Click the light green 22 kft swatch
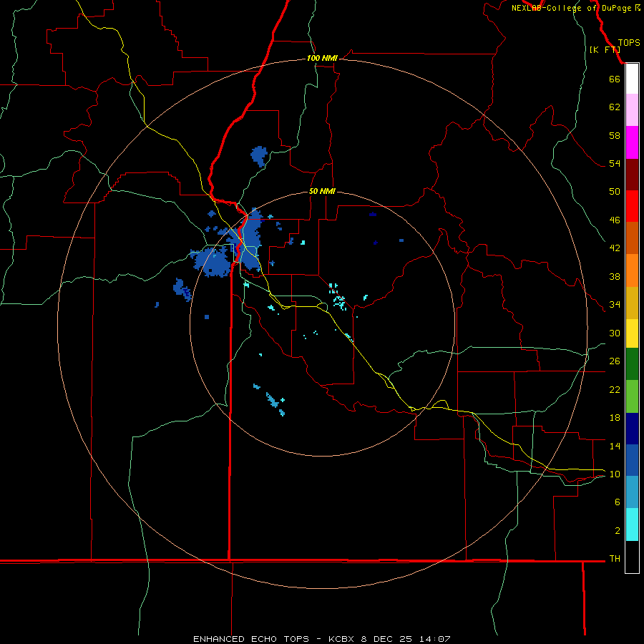 (632, 396)
